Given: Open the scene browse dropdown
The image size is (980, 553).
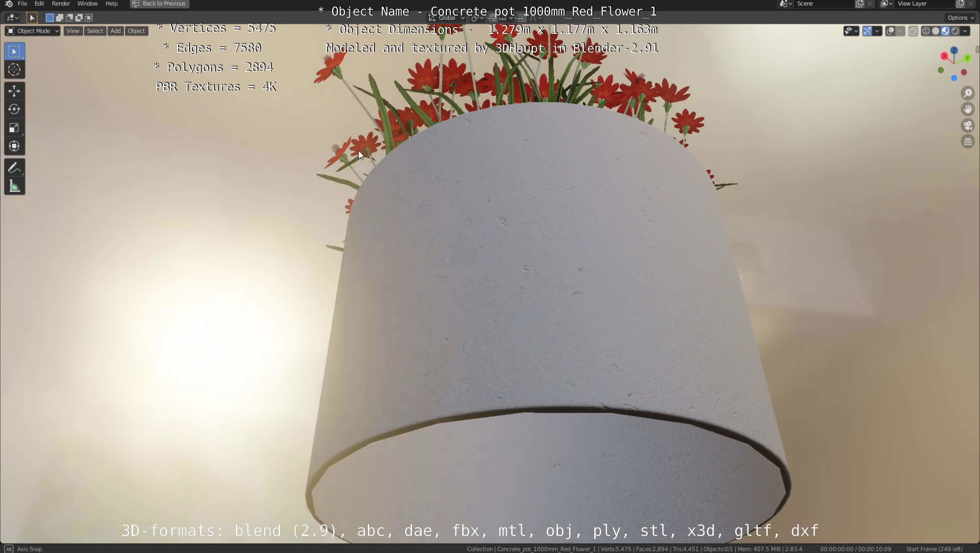Looking at the screenshot, I should pos(786,4).
